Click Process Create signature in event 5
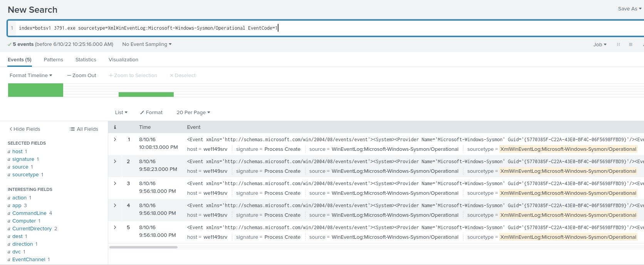This screenshot has width=644, height=265. pyautogui.click(x=282, y=237)
